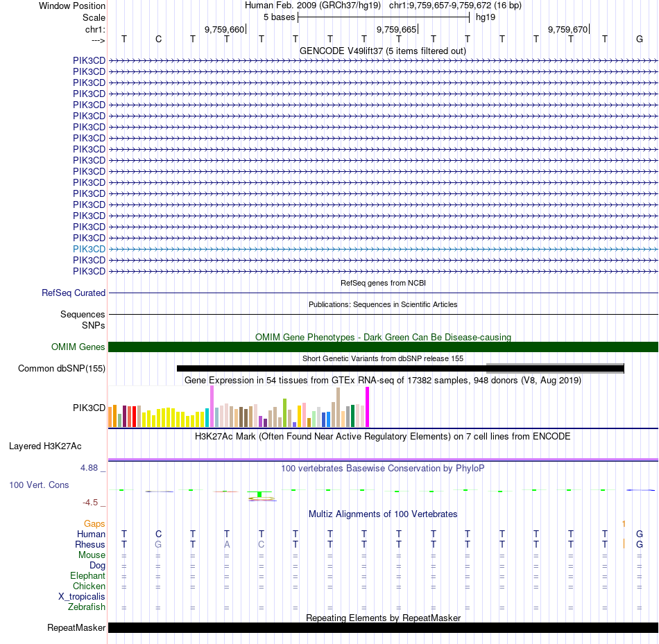Click the PhyloP sequence logo peak
The image size is (659, 644).
coord(261,496)
